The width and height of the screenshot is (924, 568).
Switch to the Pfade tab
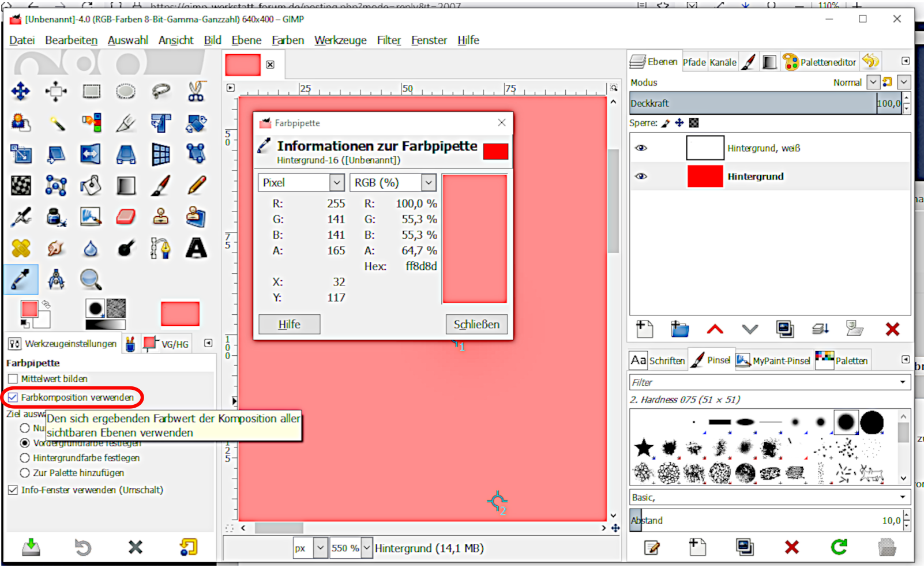(x=694, y=62)
